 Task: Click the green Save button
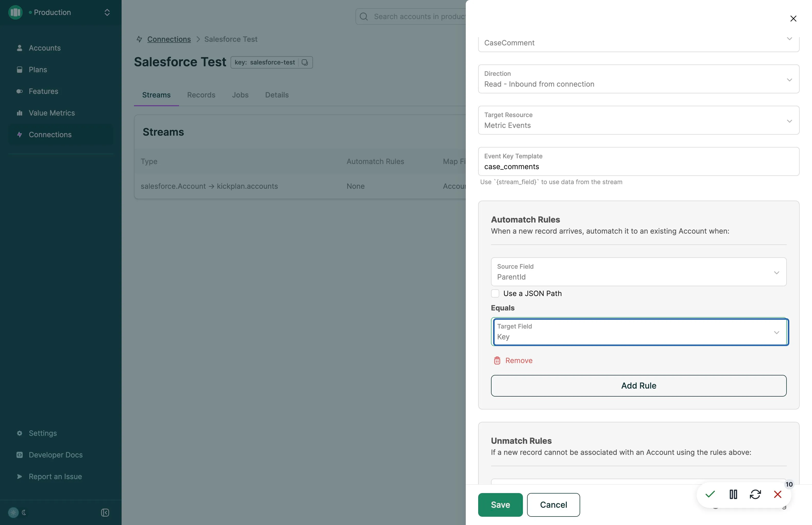coord(500,505)
